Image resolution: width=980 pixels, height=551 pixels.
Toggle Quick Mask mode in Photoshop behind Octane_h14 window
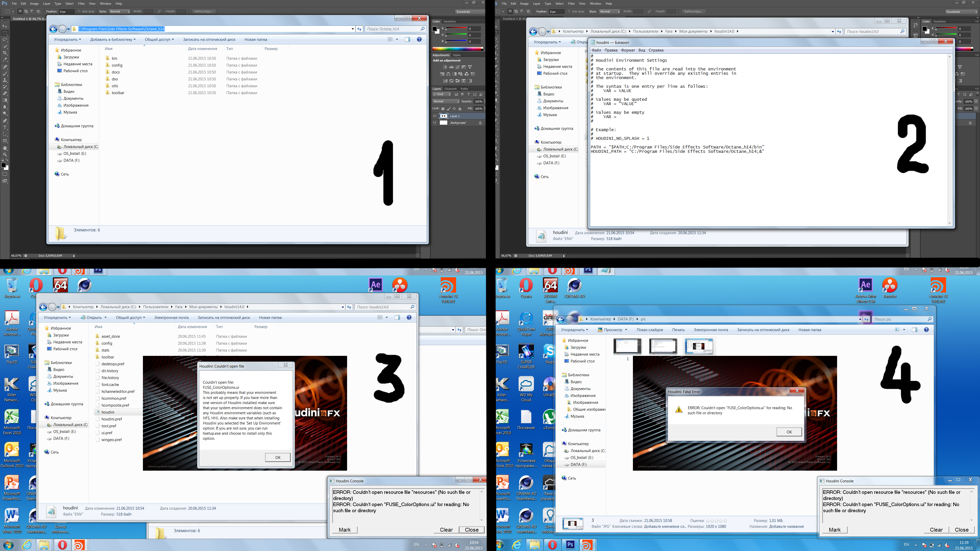pos(5,174)
